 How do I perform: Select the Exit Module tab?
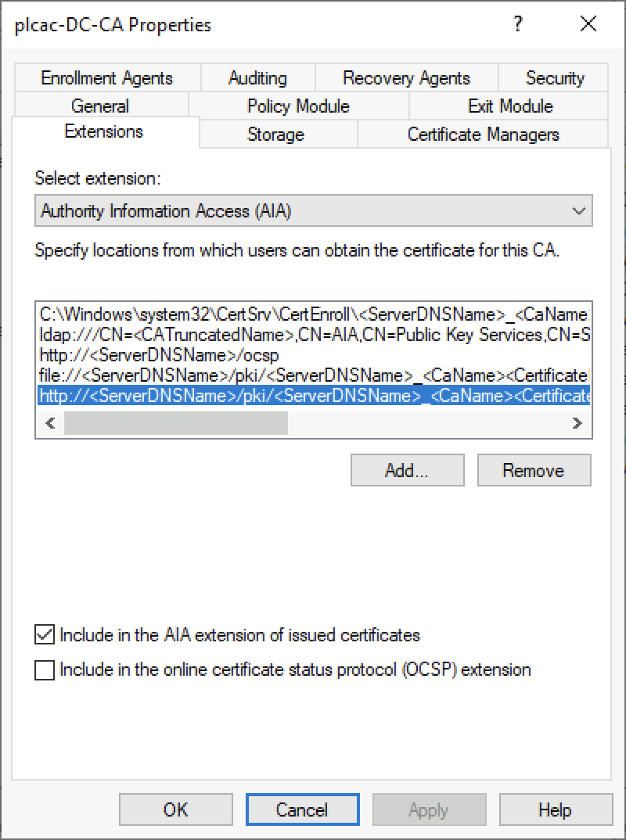[510, 106]
